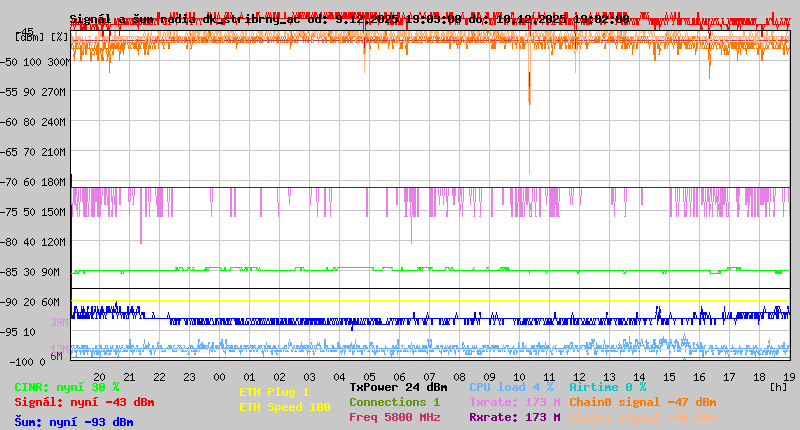
Task: Click the pink Txrate legend label
Action: click(514, 402)
